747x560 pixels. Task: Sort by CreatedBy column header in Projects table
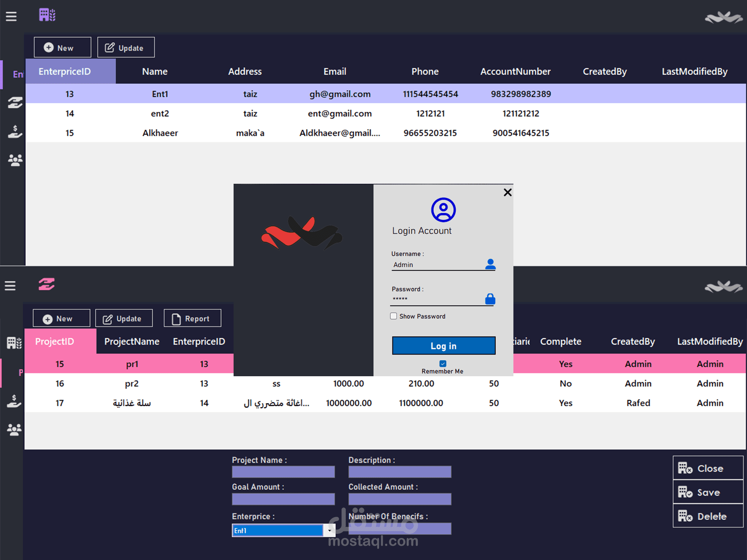tap(633, 341)
